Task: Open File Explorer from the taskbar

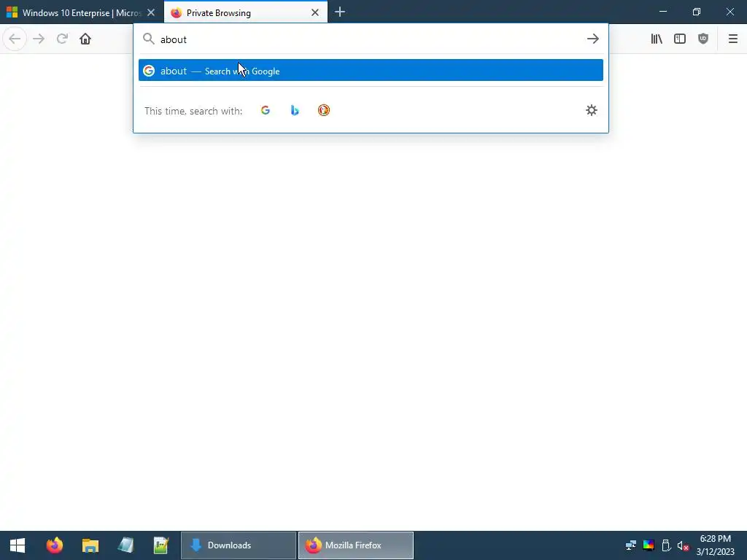Action: coord(90,545)
